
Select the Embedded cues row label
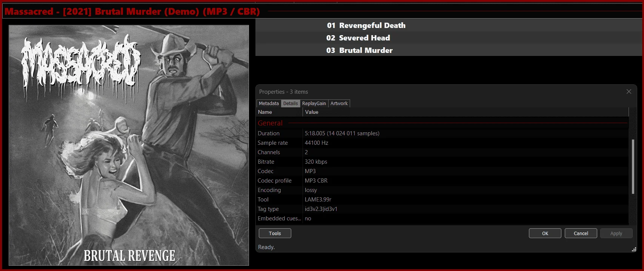[279, 218]
